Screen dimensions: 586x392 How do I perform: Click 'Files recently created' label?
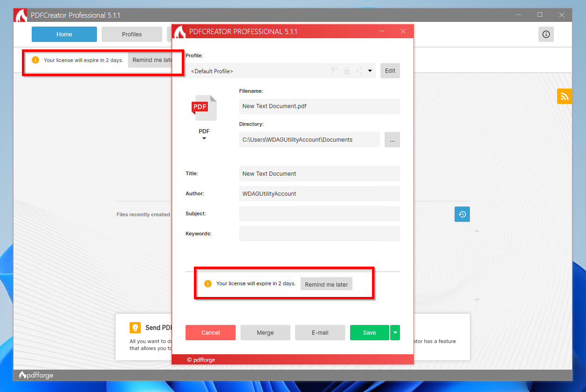(x=143, y=214)
